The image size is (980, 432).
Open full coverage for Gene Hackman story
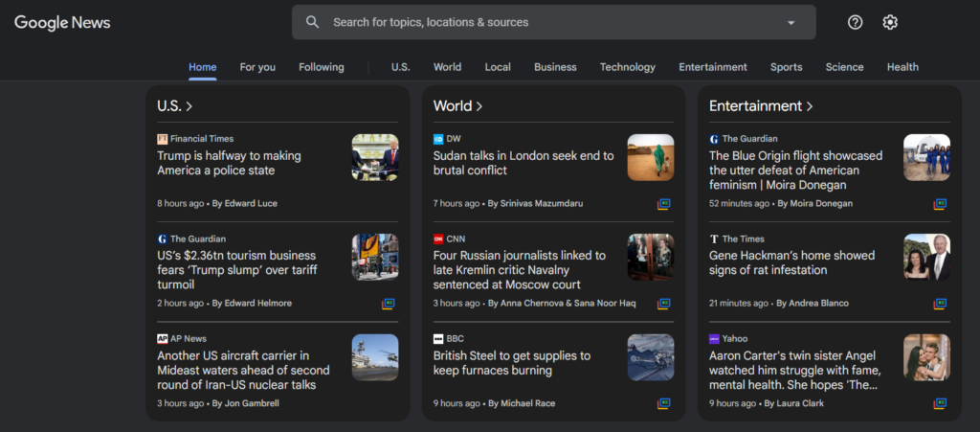click(x=940, y=304)
